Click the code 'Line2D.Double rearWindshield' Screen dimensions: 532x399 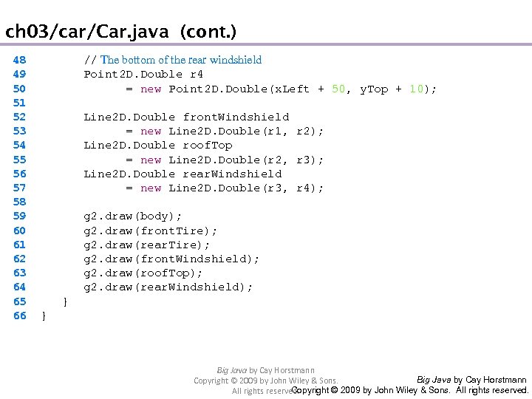tap(183, 174)
